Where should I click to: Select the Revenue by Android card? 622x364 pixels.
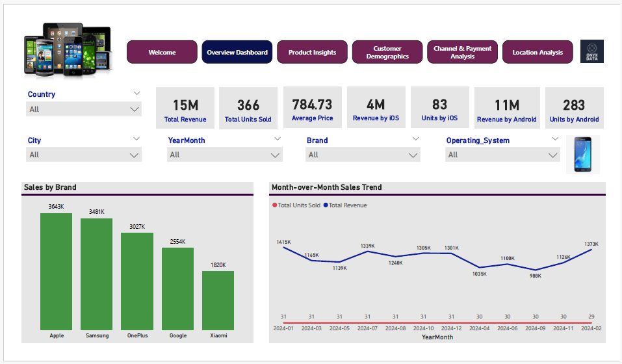[507, 108]
